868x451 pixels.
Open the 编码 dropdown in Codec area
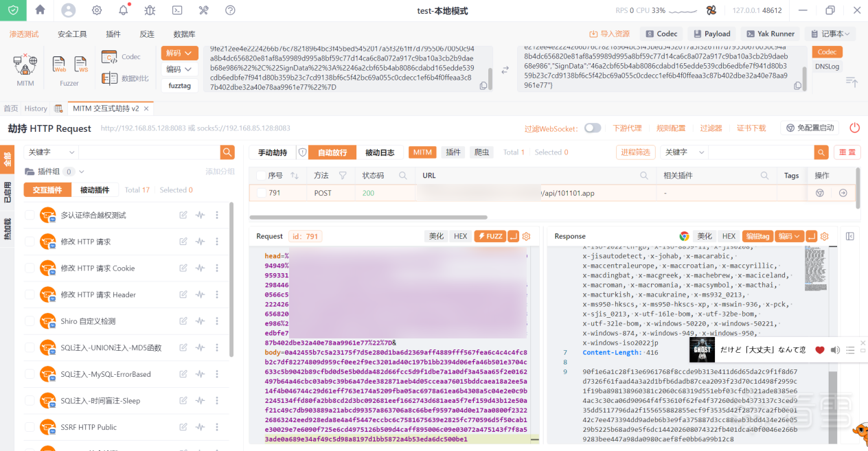click(x=180, y=69)
